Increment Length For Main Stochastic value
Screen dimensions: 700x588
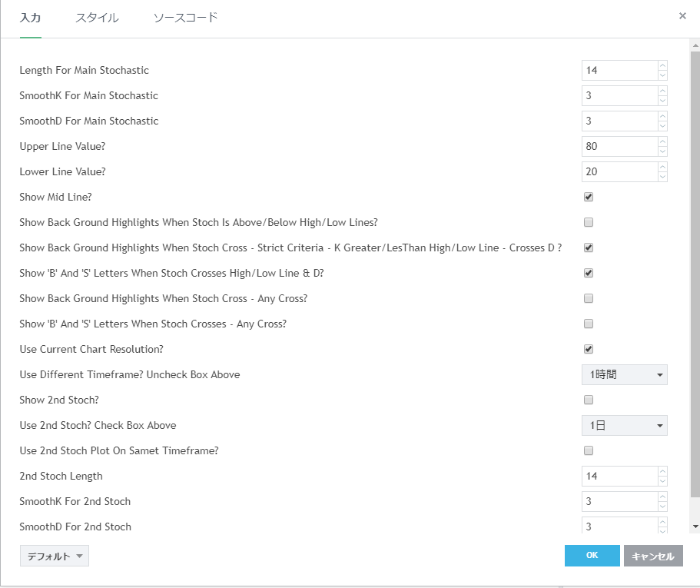pyautogui.click(x=662, y=65)
